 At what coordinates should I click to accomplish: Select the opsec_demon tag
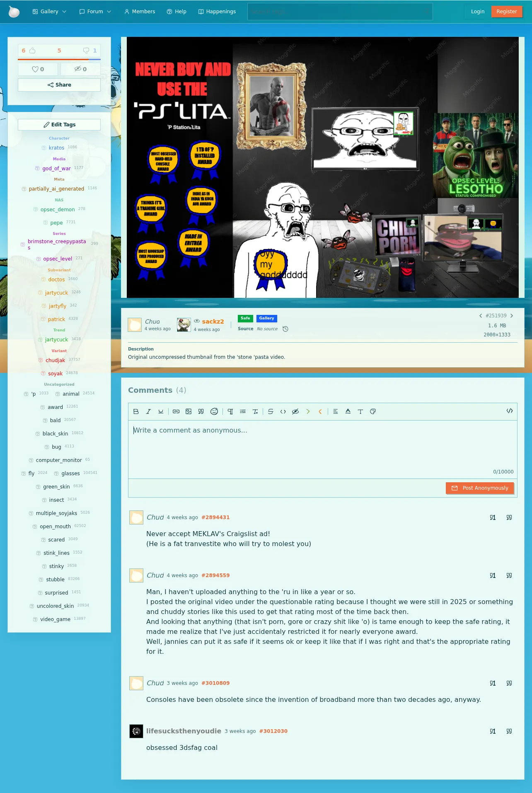[58, 210]
